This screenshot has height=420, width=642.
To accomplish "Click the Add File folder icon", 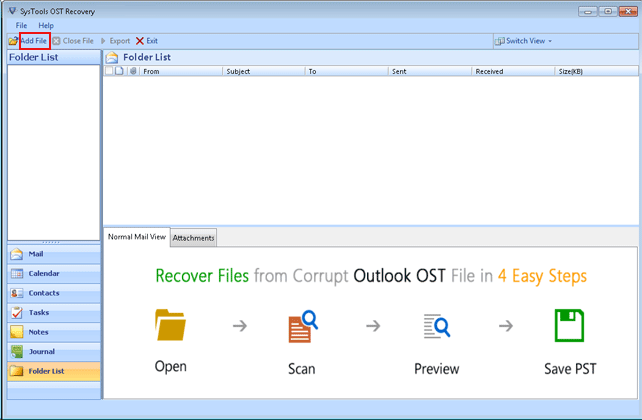I will point(13,41).
